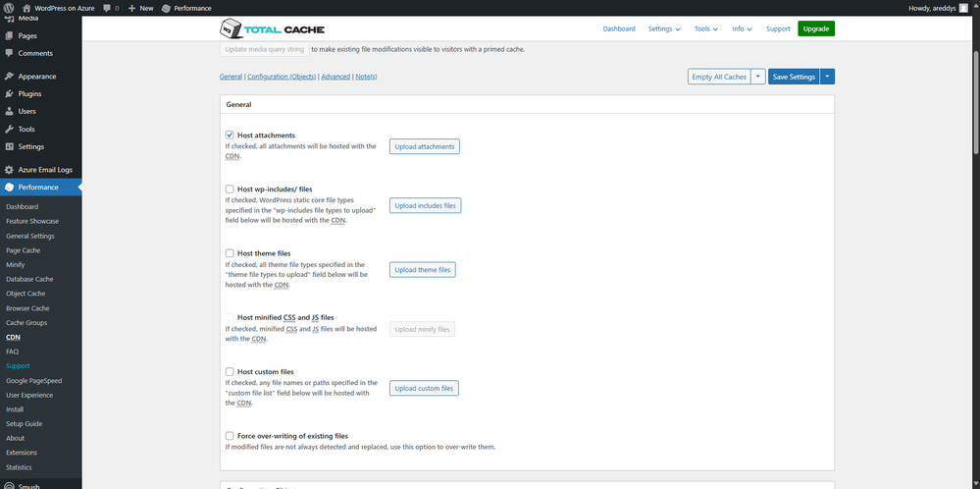Click the plus New icon in admin bar
The image size is (980, 489).
(131, 8)
